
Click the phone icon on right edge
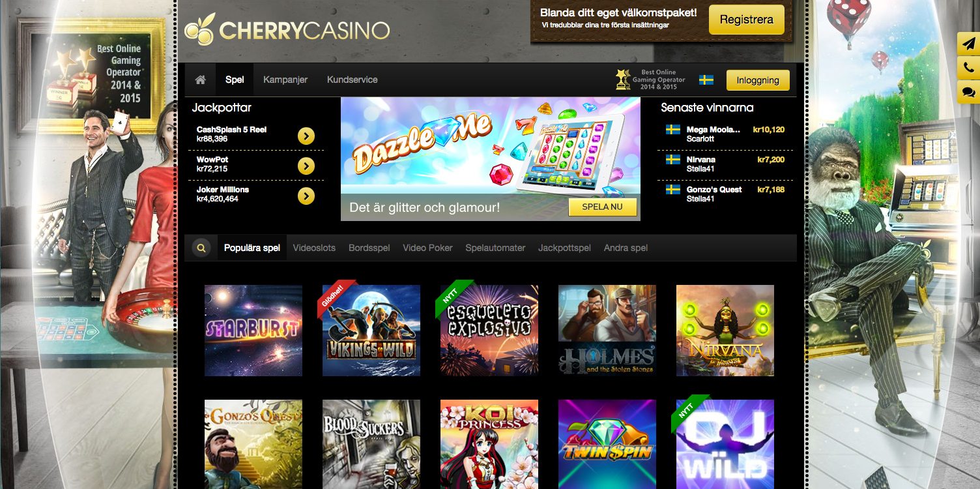968,68
